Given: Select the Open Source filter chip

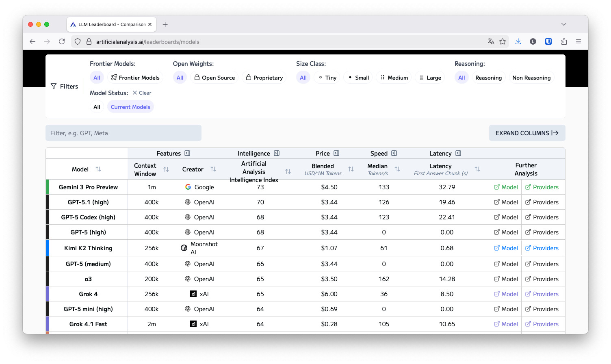Looking at the screenshot, I should coord(214,78).
